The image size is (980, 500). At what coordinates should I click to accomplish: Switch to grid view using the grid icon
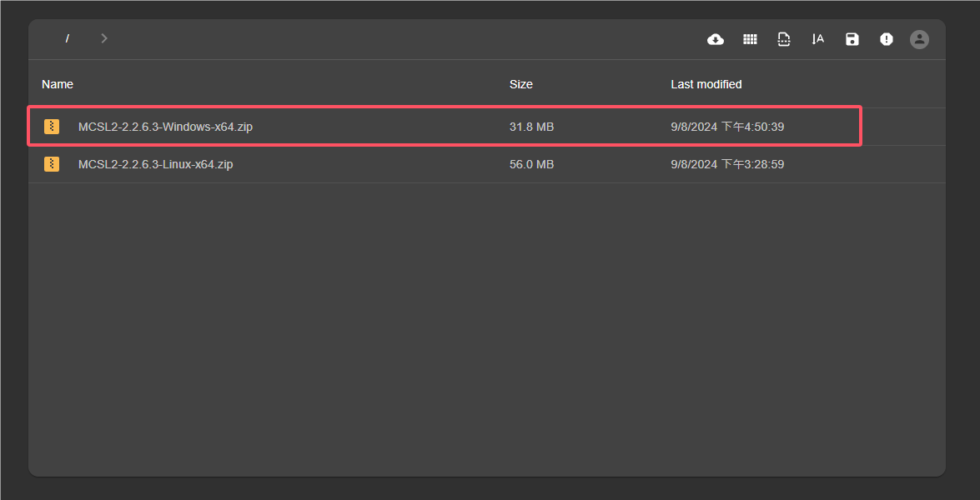tap(749, 39)
